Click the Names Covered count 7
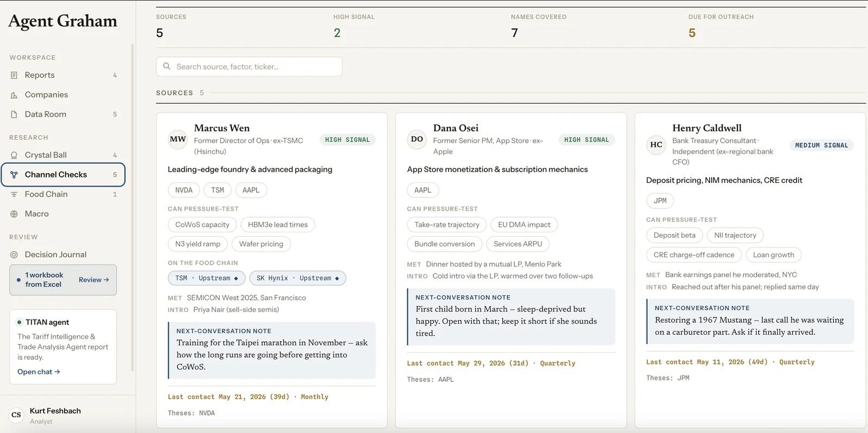The height and width of the screenshot is (433, 868). (x=514, y=33)
